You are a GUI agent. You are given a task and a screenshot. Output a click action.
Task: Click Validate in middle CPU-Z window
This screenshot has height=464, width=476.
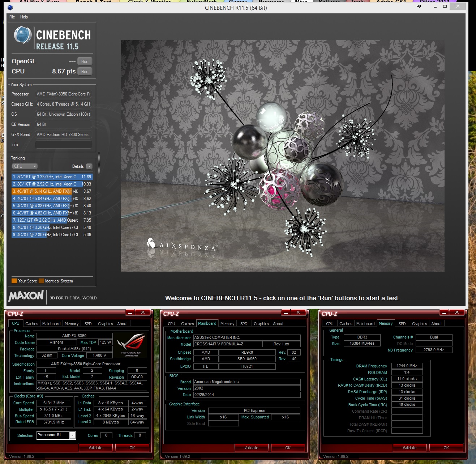pyautogui.click(x=252, y=448)
